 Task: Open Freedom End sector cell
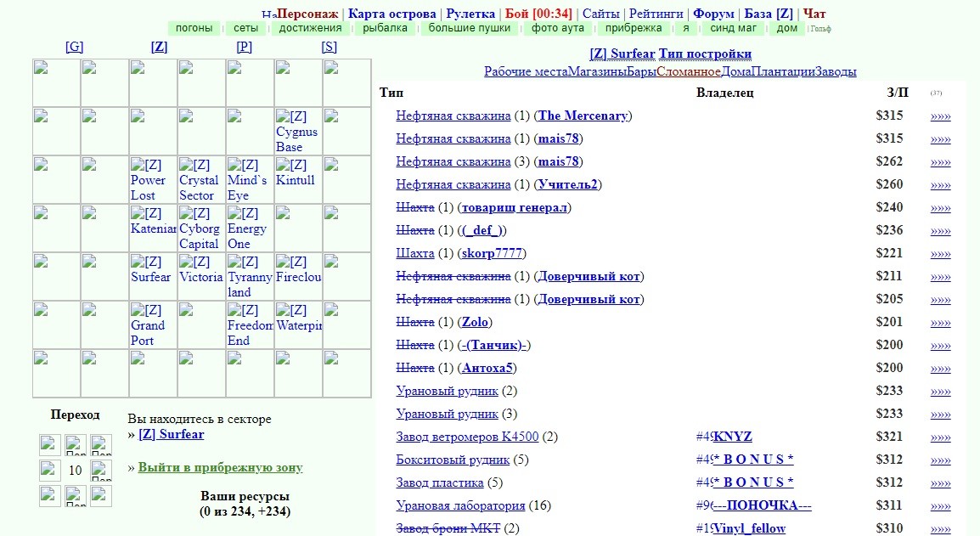tap(250, 325)
